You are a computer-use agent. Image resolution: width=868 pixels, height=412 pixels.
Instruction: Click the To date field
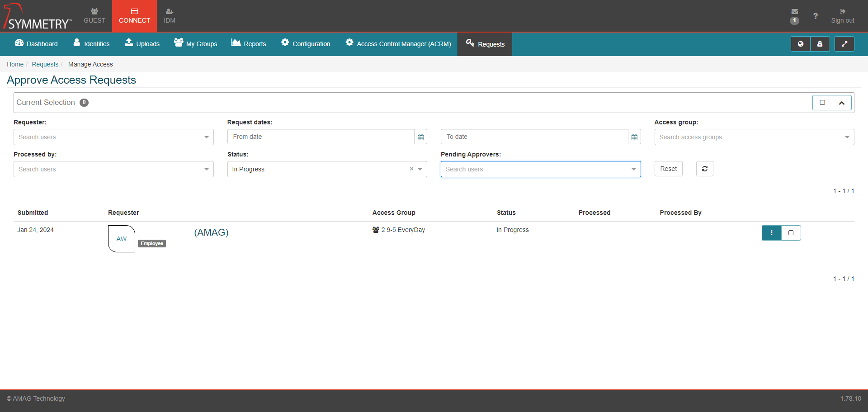534,137
